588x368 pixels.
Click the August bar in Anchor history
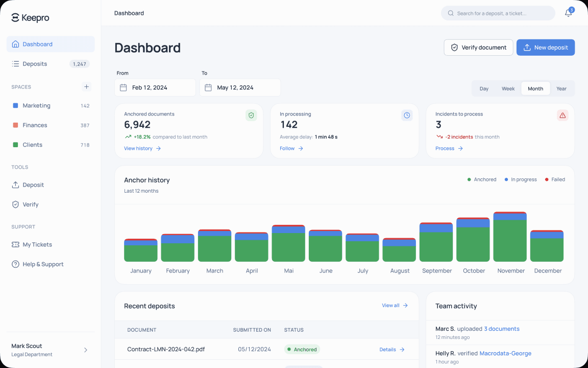pos(399,250)
